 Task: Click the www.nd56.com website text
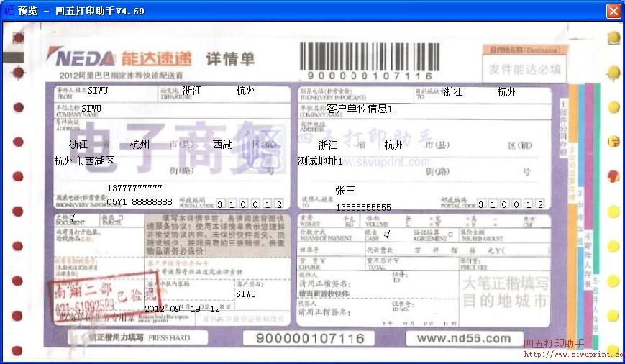463,338
